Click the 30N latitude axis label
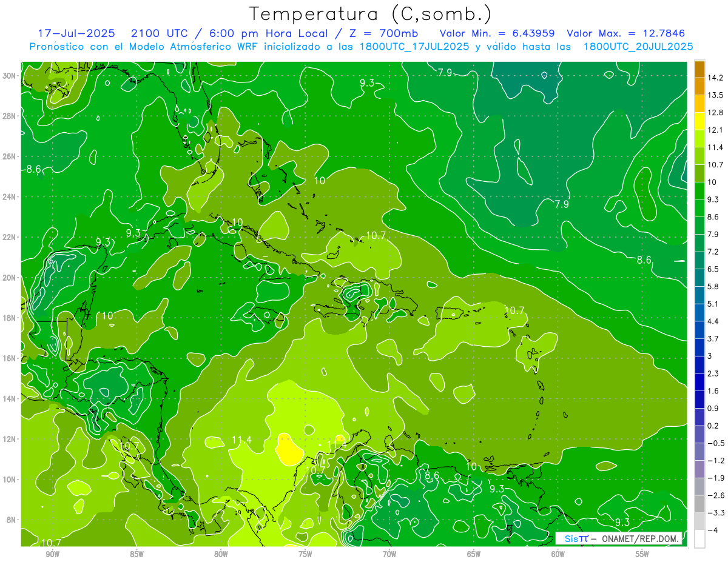The width and height of the screenshot is (728, 562). pyautogui.click(x=10, y=76)
